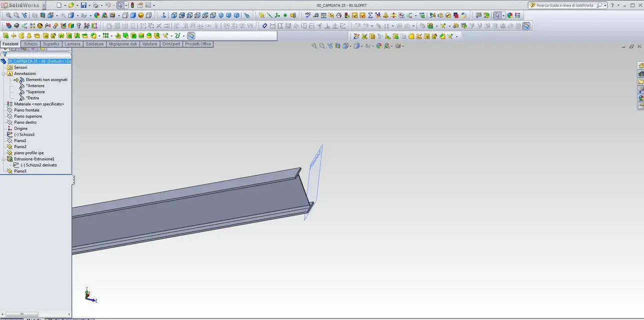Select Materiale <non specificato> tree item
Viewport: 644px width, 320px height.
click(39, 104)
